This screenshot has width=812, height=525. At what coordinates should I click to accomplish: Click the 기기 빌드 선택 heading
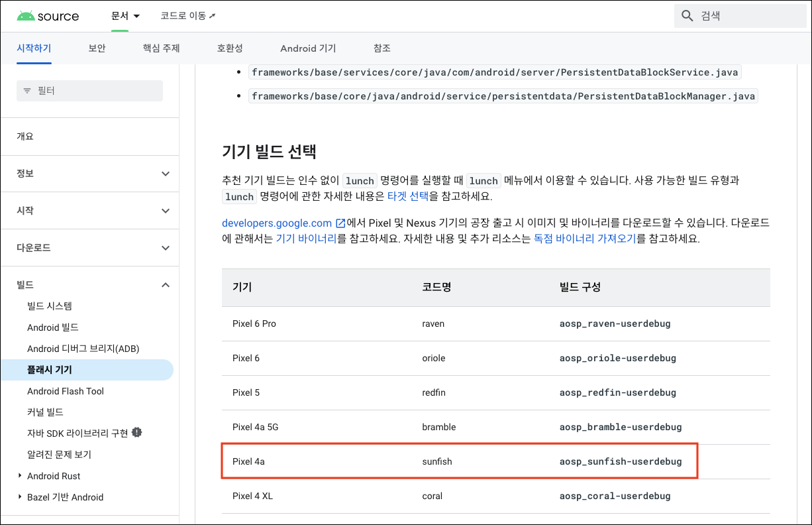(x=269, y=152)
